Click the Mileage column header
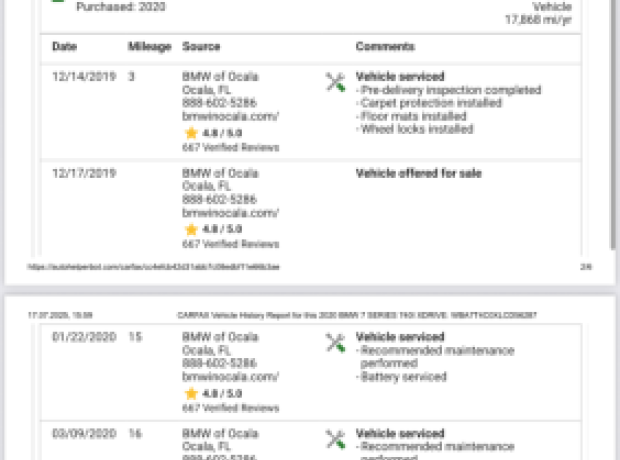620x460 pixels. click(149, 47)
